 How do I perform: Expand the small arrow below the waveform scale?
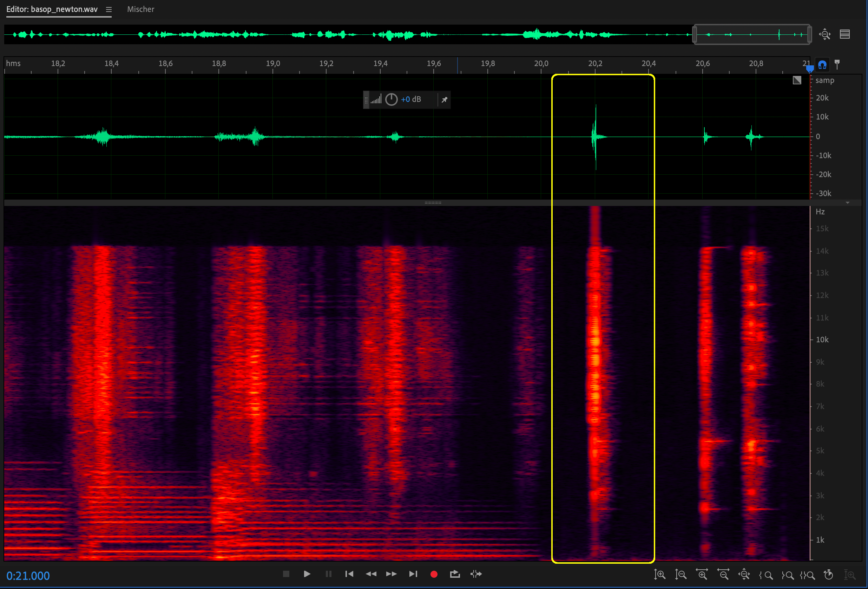(847, 202)
